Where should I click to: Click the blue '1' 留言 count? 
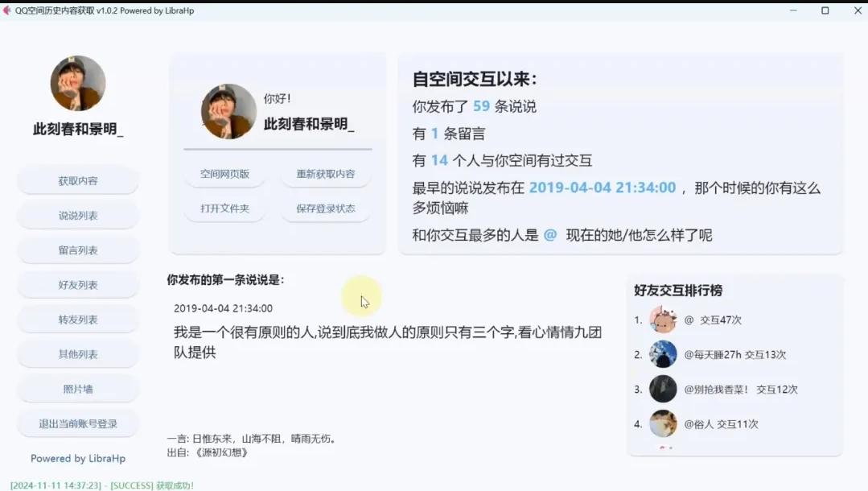pos(434,133)
